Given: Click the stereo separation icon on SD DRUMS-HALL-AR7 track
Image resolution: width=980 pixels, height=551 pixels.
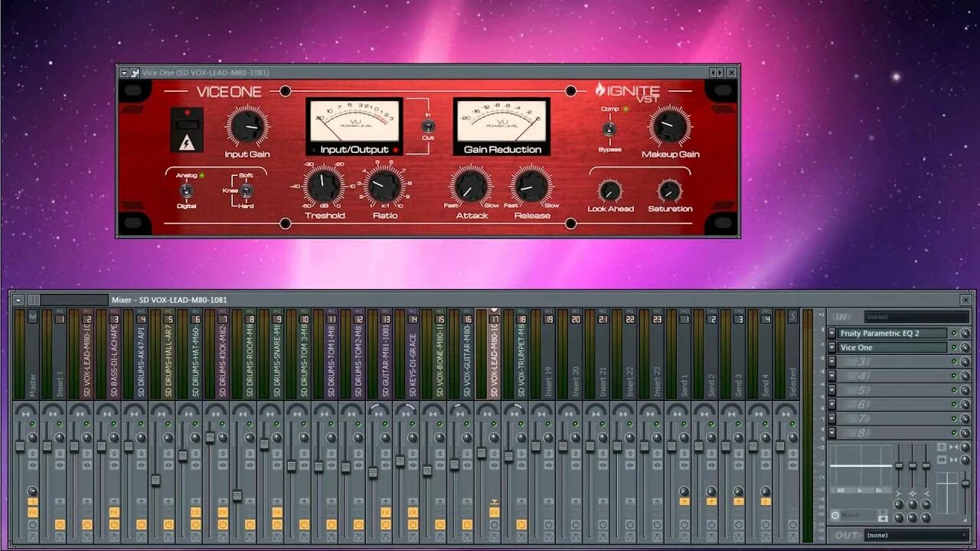Looking at the screenshot, I should [168, 465].
